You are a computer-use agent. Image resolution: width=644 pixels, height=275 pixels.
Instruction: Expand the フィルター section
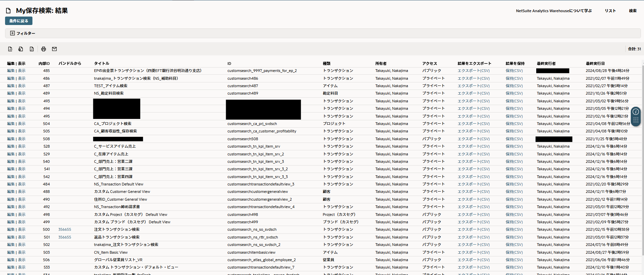coord(23,33)
